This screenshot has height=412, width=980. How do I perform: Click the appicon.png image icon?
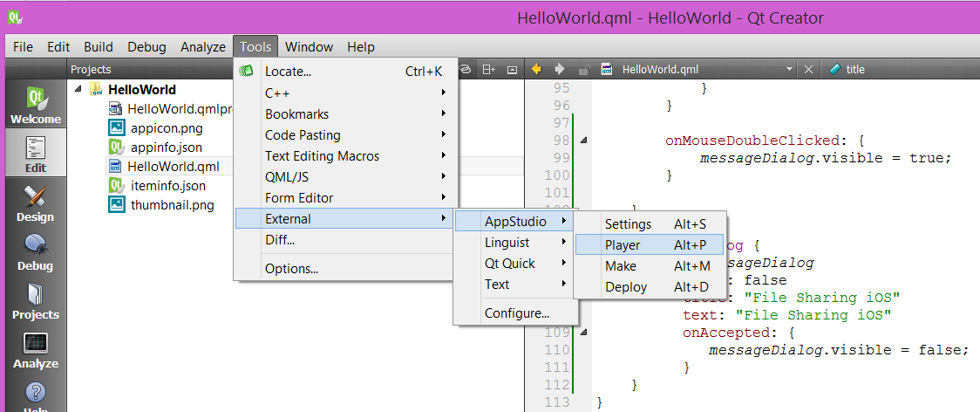pyautogui.click(x=116, y=128)
